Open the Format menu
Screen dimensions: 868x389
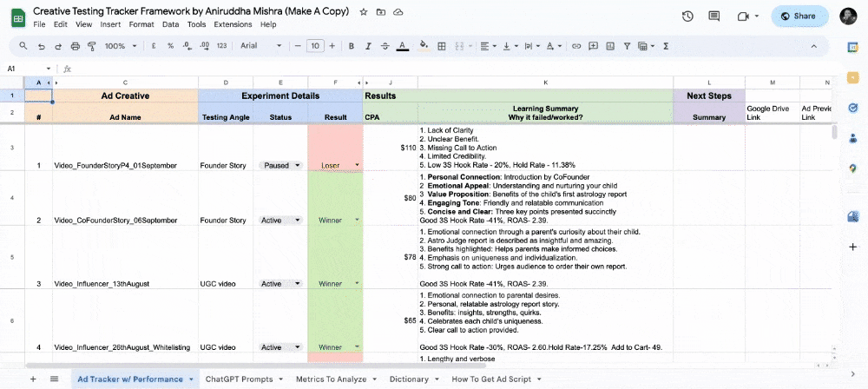tap(141, 24)
